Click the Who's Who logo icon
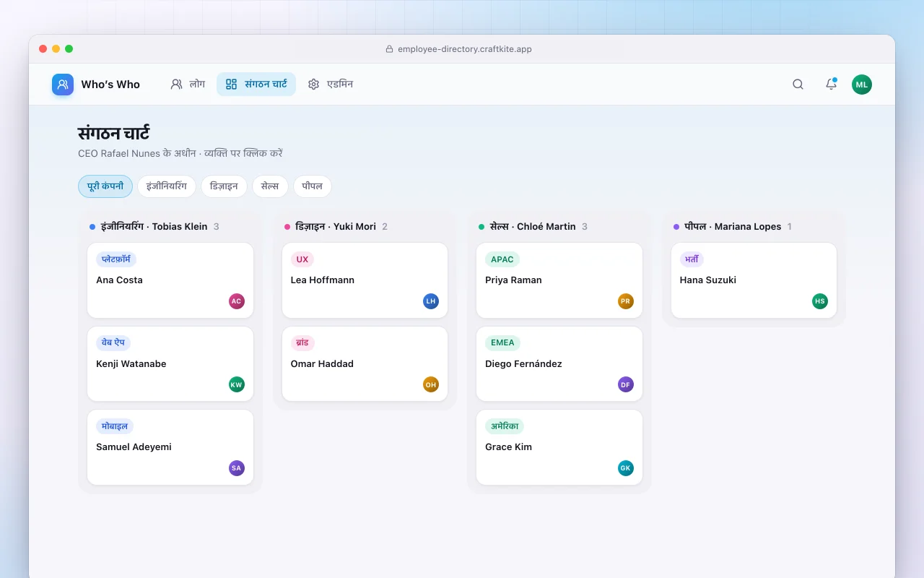 point(63,85)
